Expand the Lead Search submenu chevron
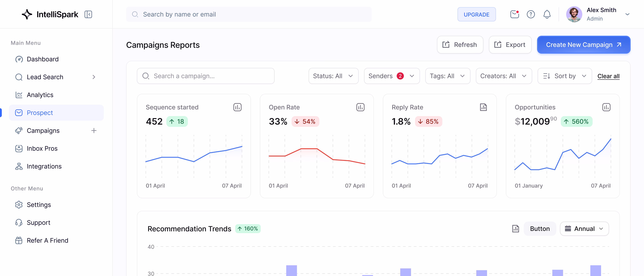This screenshot has width=644, height=276. tap(94, 77)
